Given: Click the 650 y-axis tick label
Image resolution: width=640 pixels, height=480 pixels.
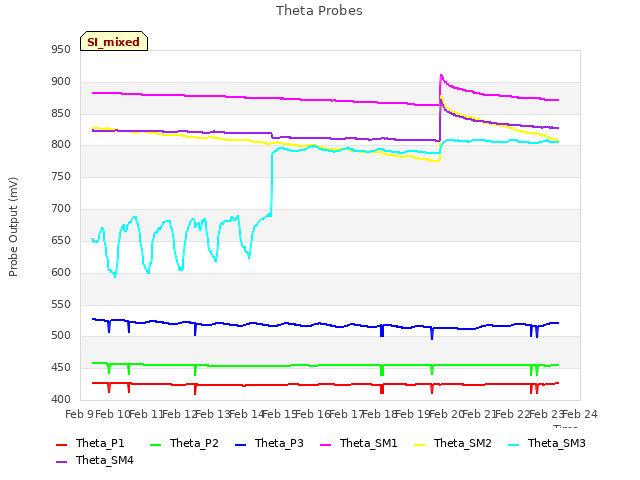Looking at the screenshot, I should [61, 240].
